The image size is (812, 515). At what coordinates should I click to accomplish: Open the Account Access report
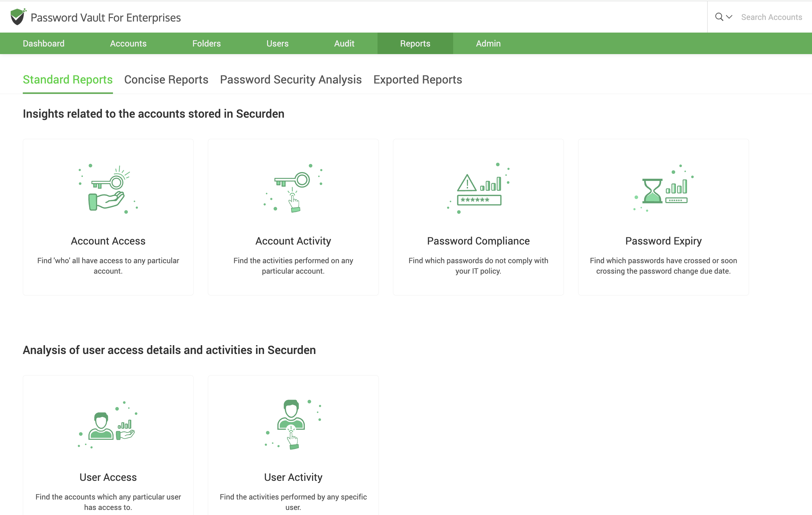[108, 217]
